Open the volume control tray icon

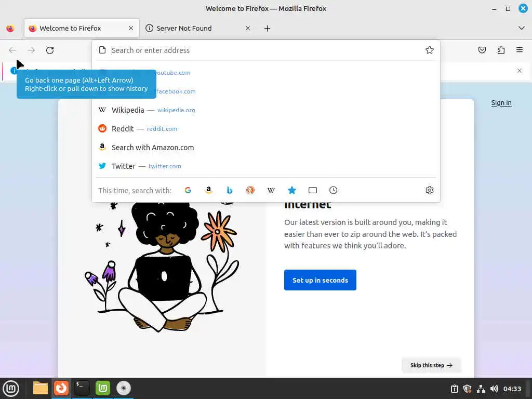[494, 389]
